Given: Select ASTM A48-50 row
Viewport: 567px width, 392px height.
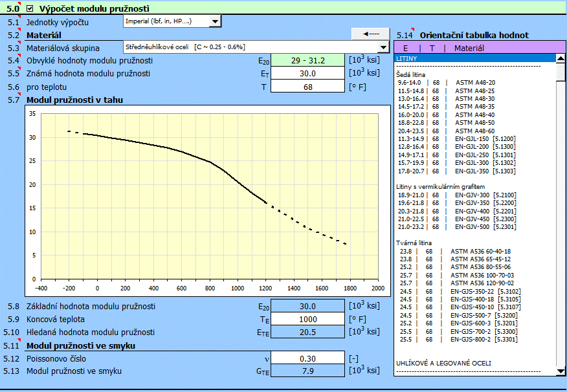Looking at the screenshot, I should click(x=475, y=123).
